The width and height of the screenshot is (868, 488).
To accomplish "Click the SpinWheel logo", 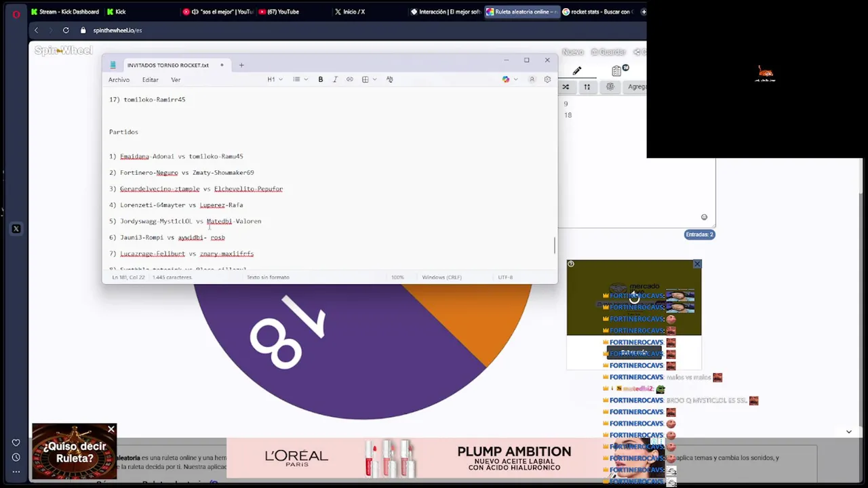I will [x=63, y=51].
